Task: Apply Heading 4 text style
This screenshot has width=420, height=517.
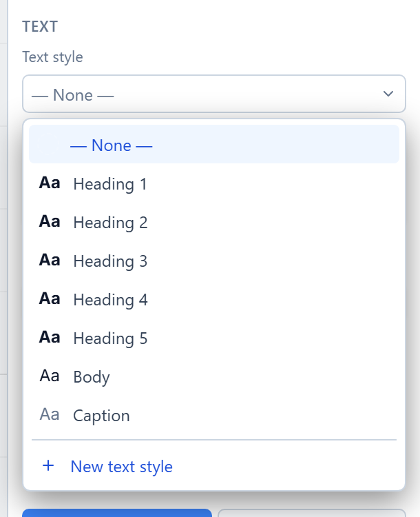Action: (214, 298)
